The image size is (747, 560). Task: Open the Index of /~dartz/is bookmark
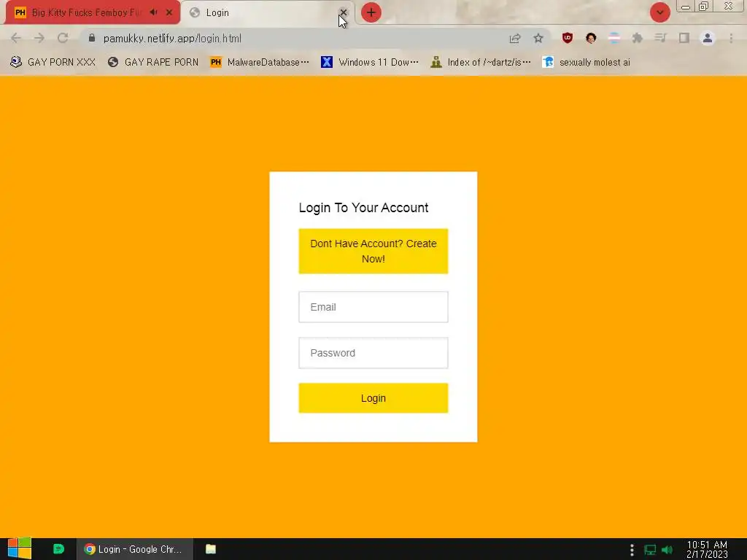click(480, 62)
